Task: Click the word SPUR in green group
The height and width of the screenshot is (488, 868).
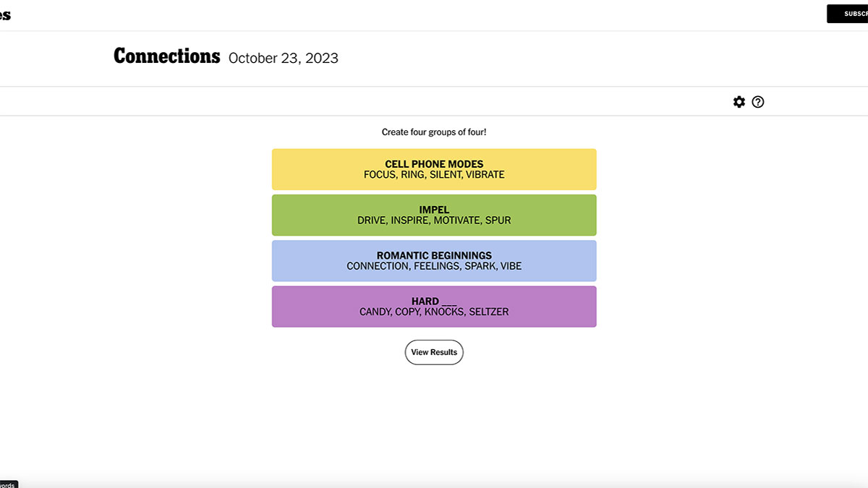Action: pyautogui.click(x=498, y=221)
